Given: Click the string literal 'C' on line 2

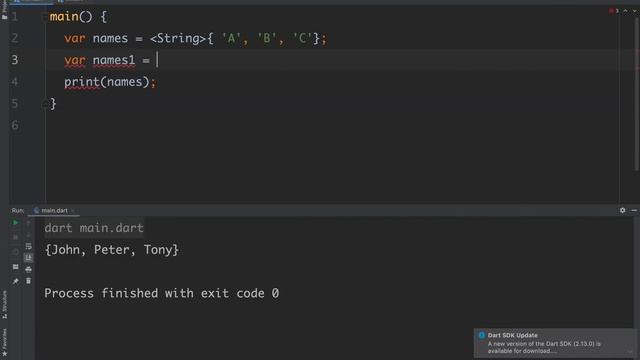Looking at the screenshot, I should click(302, 38).
